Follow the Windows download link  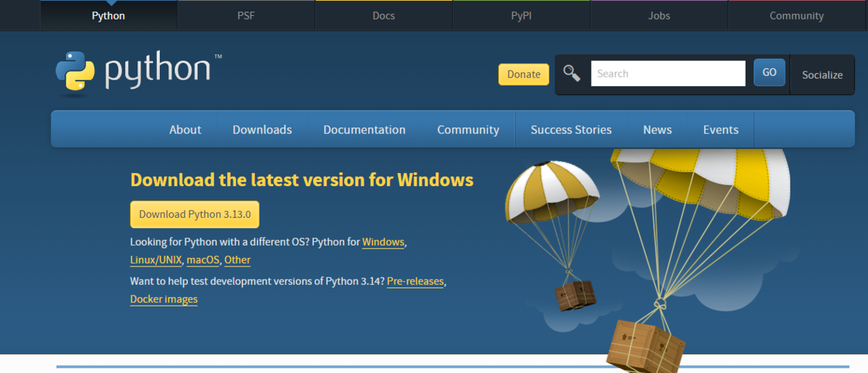pos(383,242)
